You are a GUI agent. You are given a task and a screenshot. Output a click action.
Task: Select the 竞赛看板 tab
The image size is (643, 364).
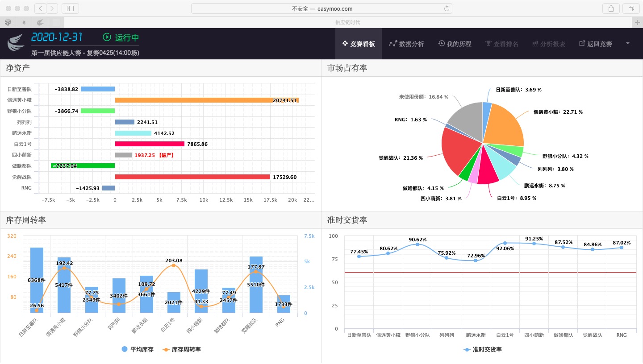pos(358,44)
